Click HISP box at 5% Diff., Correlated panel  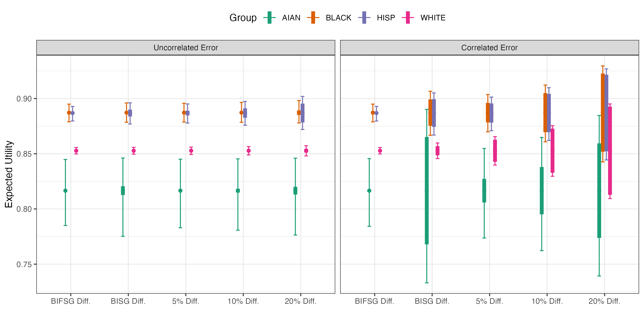point(492,113)
